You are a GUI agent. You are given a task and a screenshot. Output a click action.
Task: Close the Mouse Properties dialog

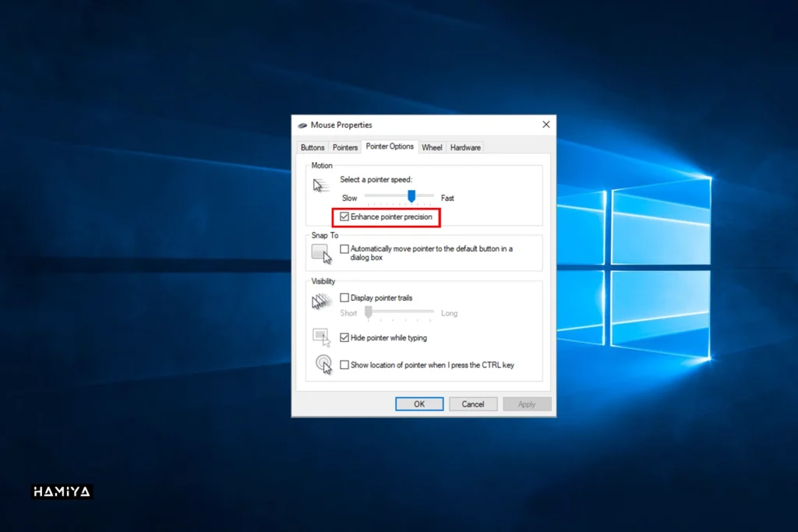click(x=546, y=125)
